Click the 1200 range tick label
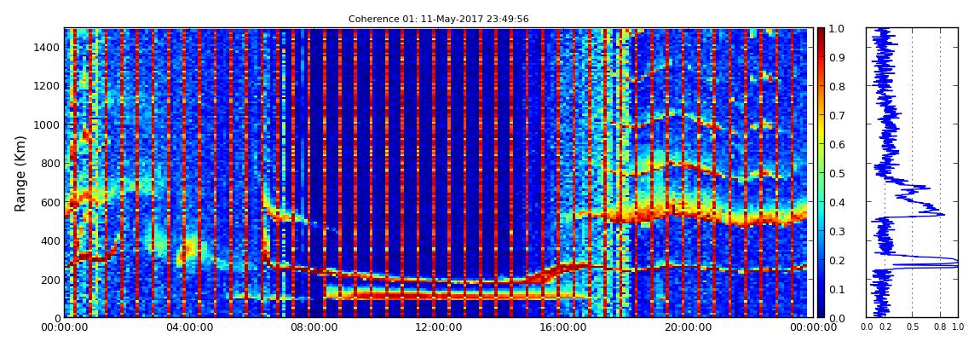 pyautogui.click(x=47, y=86)
